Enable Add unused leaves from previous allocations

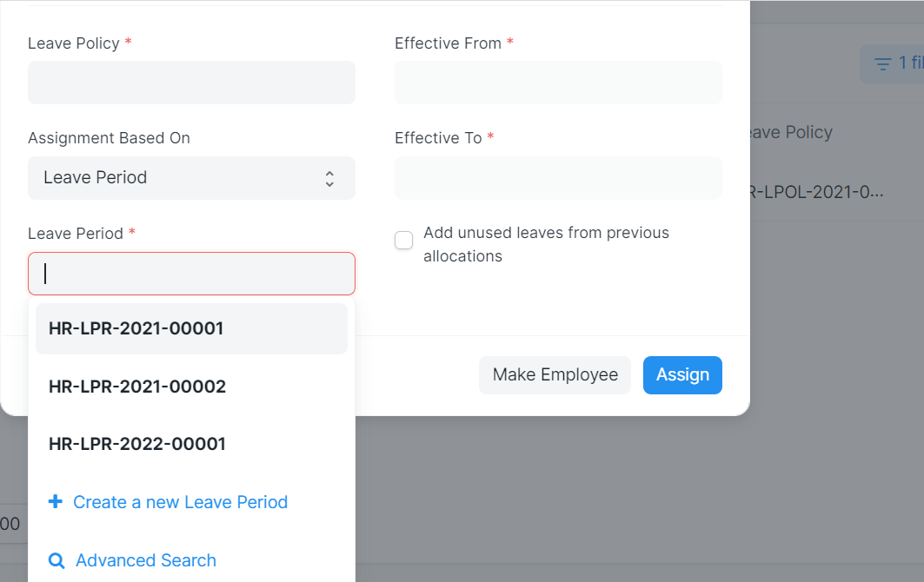pyautogui.click(x=403, y=240)
